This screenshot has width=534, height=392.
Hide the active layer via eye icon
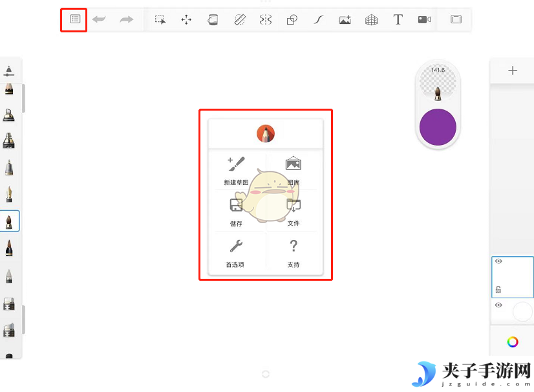(x=498, y=261)
